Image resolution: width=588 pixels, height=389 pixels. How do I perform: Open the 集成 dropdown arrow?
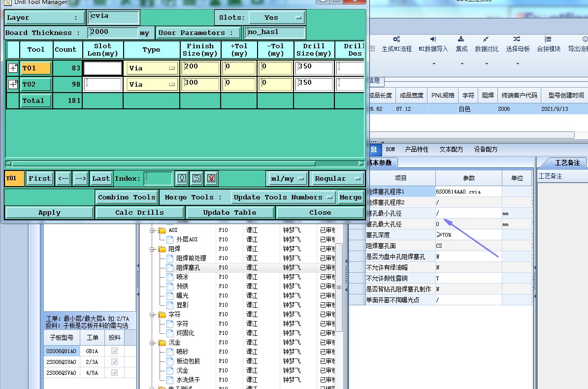(x=462, y=64)
